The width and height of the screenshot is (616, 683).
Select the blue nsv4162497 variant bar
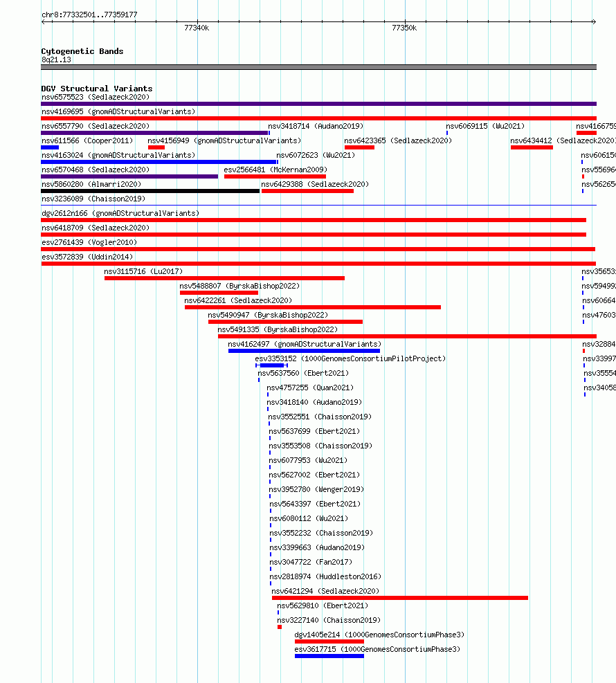(x=304, y=351)
